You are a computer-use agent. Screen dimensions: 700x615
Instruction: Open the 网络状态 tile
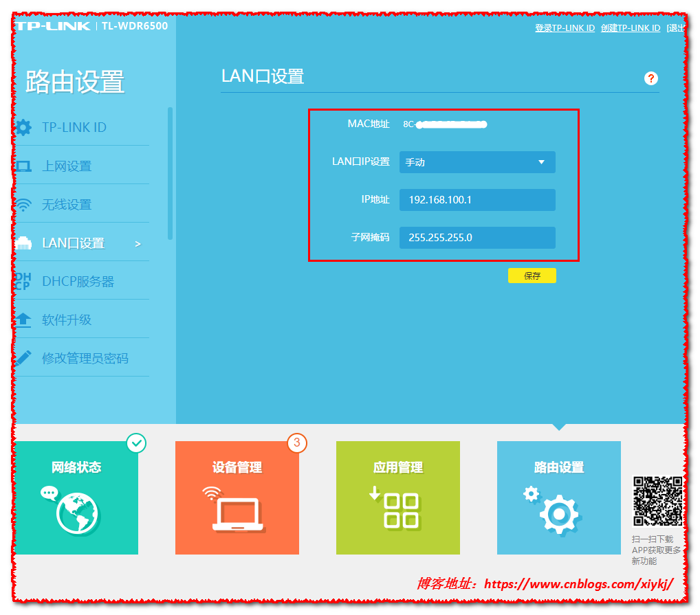[76, 497]
